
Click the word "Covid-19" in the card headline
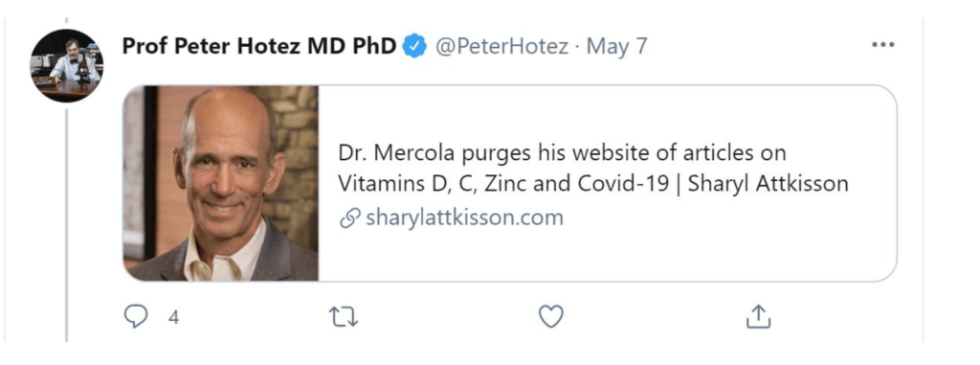[x=626, y=185]
